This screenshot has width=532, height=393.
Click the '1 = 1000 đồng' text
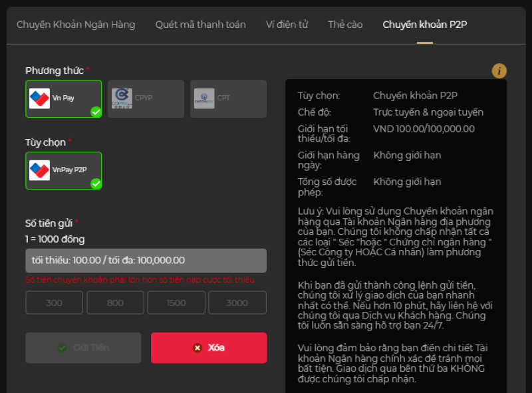[55, 239]
